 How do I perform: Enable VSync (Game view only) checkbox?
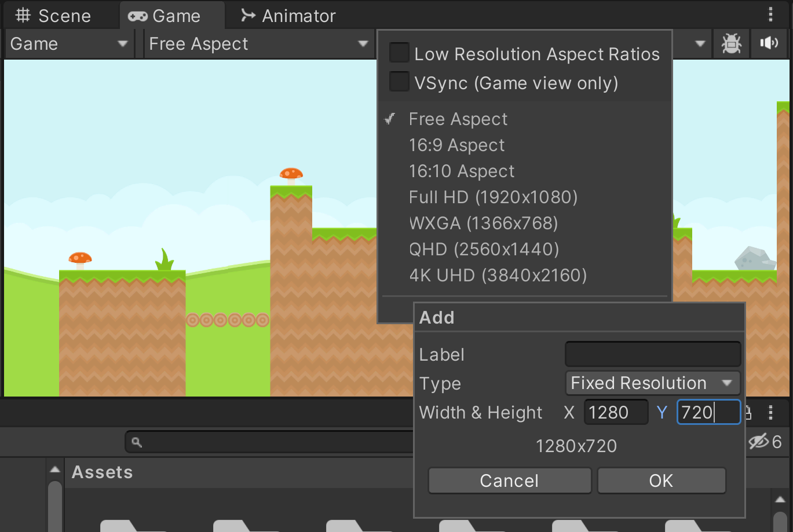(399, 81)
